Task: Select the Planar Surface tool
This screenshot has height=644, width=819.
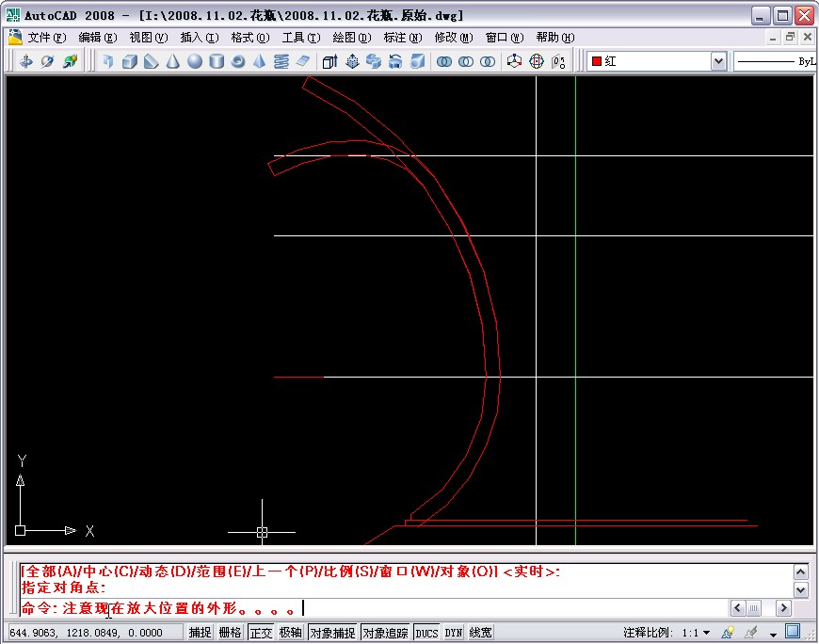Action: 303,61
